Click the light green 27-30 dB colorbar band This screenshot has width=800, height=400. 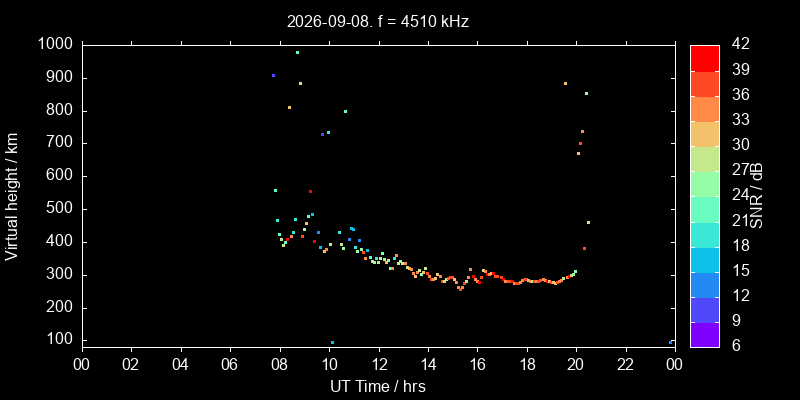click(x=705, y=159)
